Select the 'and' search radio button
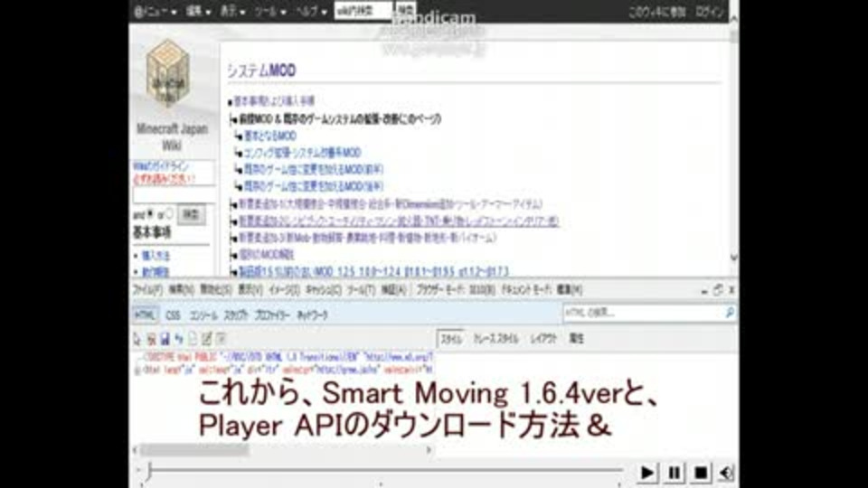This screenshot has width=868, height=488. [150, 213]
